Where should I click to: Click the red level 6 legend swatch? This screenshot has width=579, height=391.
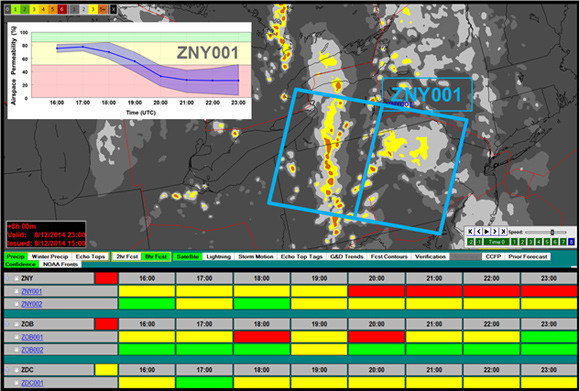(x=62, y=9)
